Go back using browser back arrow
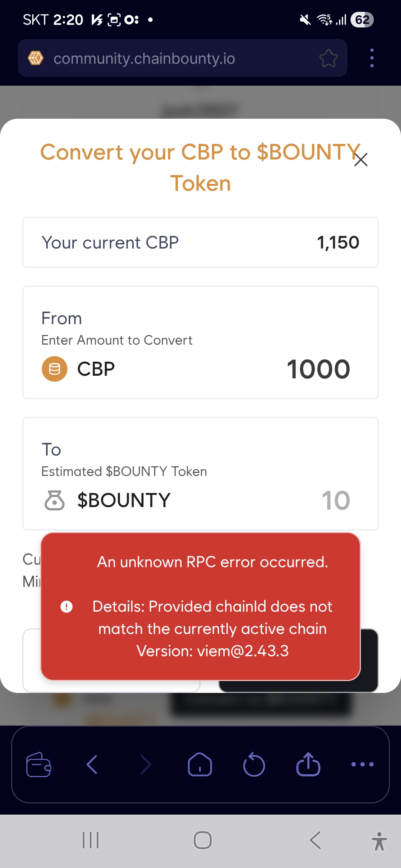This screenshot has height=868, width=401. point(92,765)
